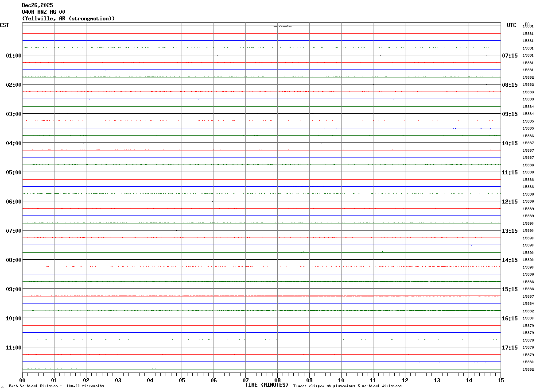The image size is (536, 392).
Task: Click minute tick label 13 on x-axis
Action: click(x=437, y=380)
